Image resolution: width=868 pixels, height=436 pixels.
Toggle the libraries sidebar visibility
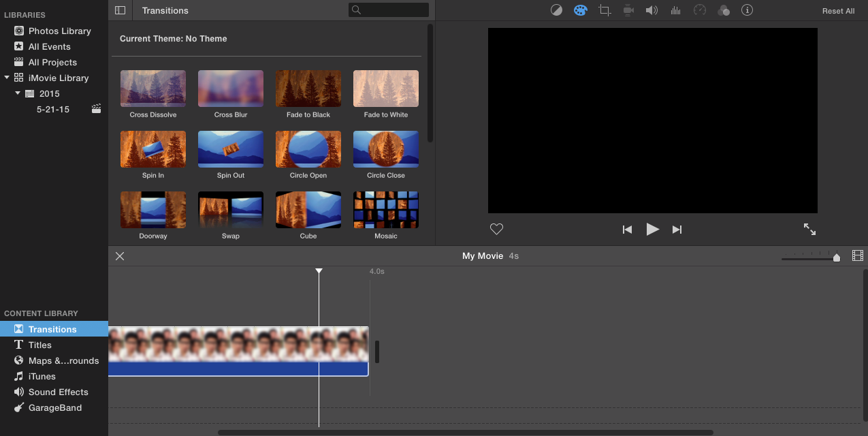[120, 10]
